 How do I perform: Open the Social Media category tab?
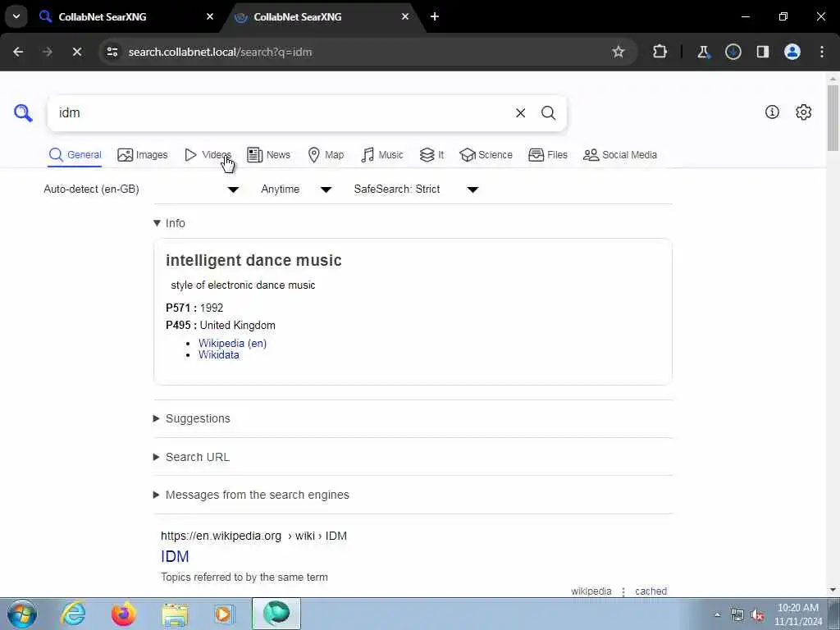[620, 155]
